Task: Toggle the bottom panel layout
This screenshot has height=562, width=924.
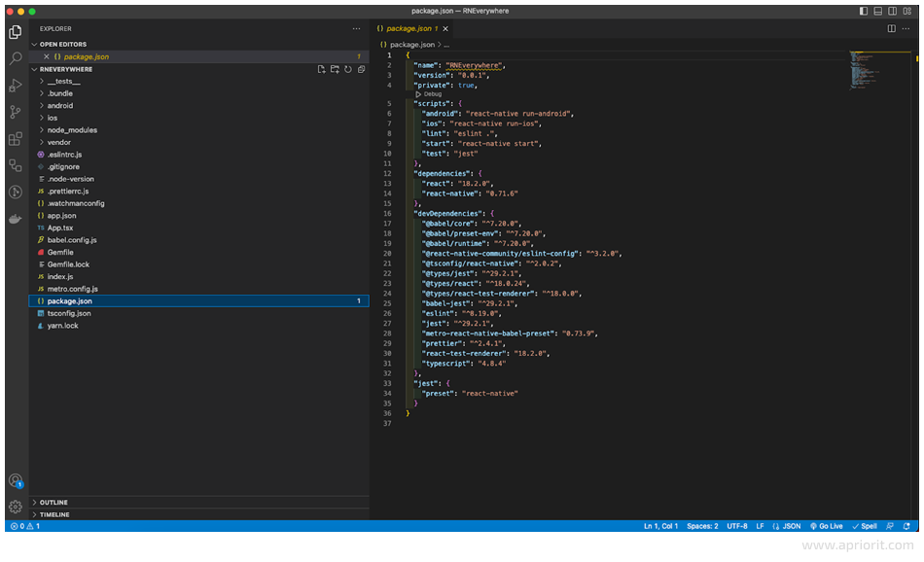Action: coord(878,12)
